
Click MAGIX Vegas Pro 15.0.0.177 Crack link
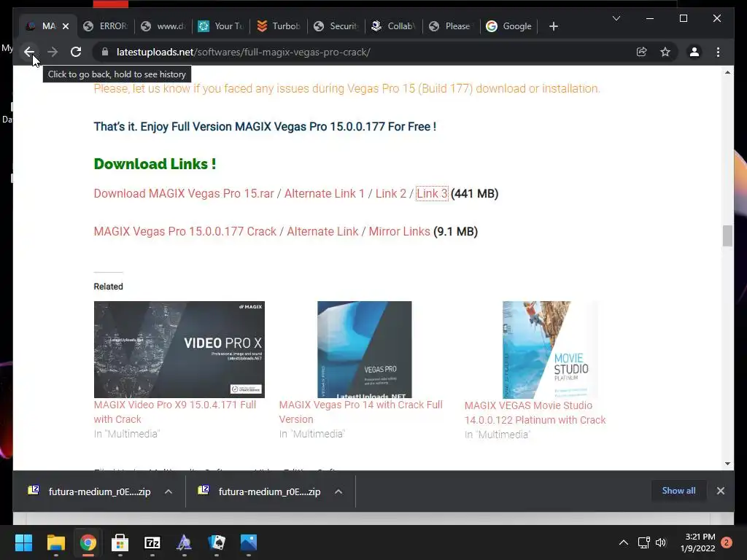(x=185, y=231)
